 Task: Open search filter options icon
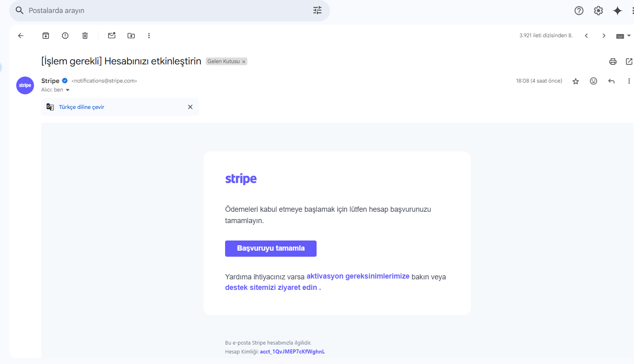[317, 10]
